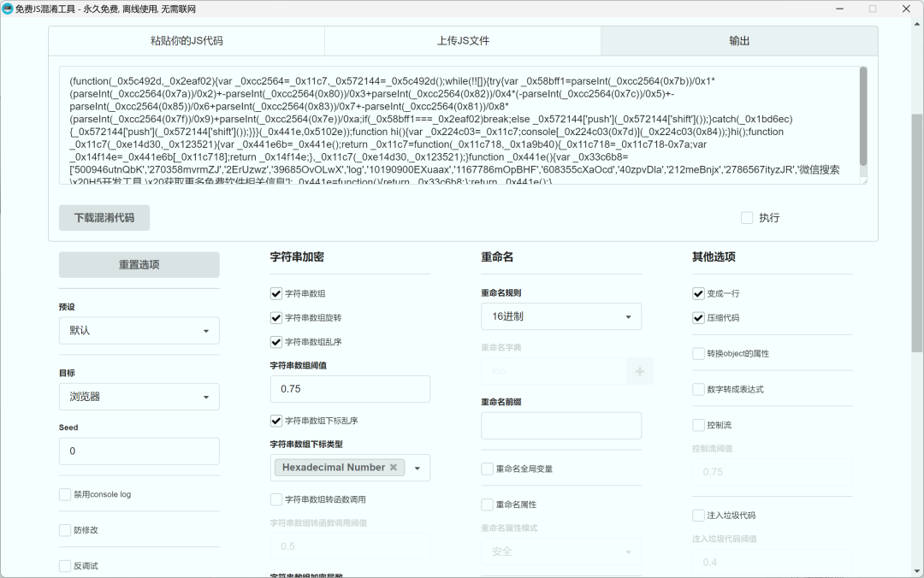
Task: Click the 重命名前缀 input field
Action: 561,426
